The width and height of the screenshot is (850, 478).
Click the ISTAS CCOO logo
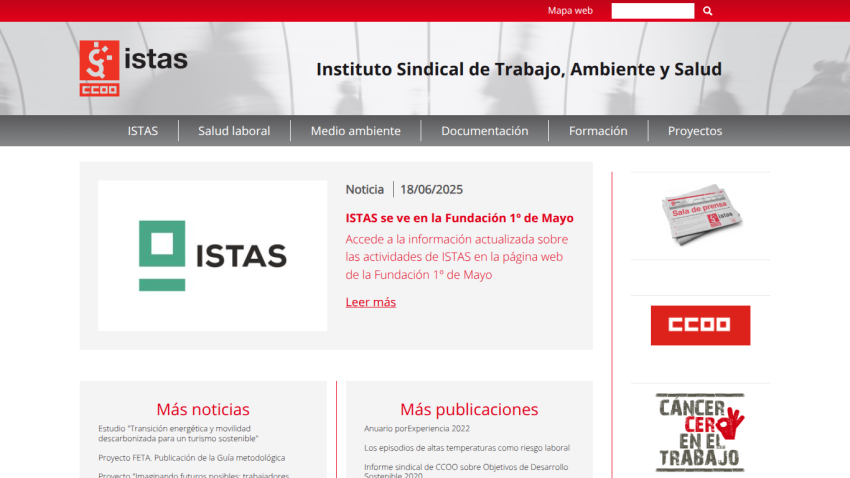133,68
